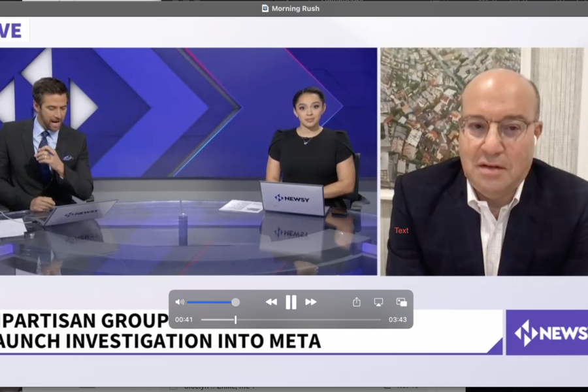Image resolution: width=588 pixels, height=392 pixels.
Task: Click the document icon beside Morning Rush
Action: [x=265, y=8]
